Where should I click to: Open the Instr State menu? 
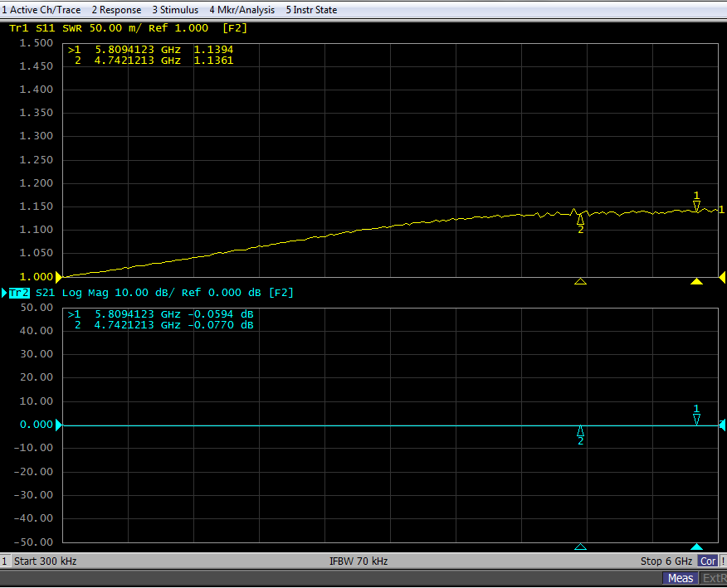pyautogui.click(x=311, y=10)
